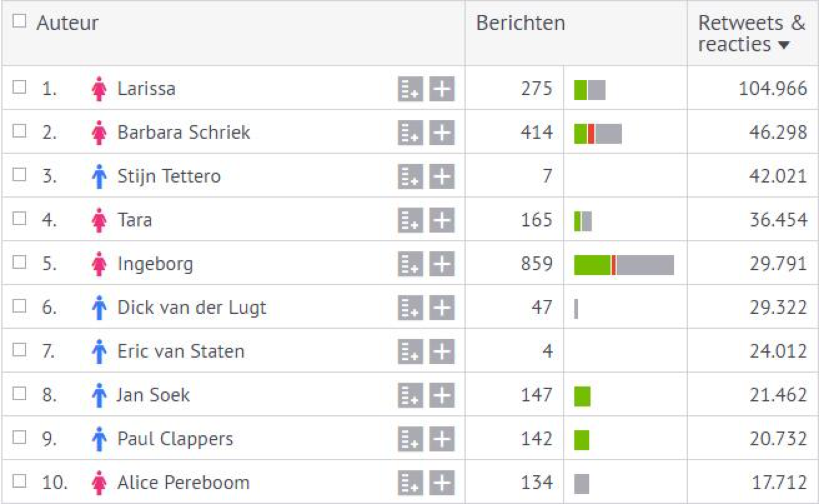
Task: Tick the select-all checkbox beside Auteur
Action: click(x=19, y=21)
